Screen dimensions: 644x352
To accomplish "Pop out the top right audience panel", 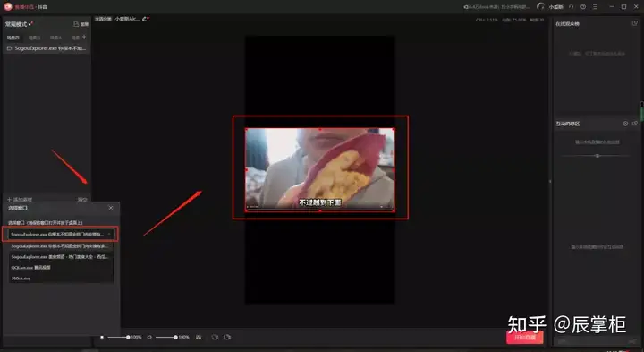I will click(634, 23).
